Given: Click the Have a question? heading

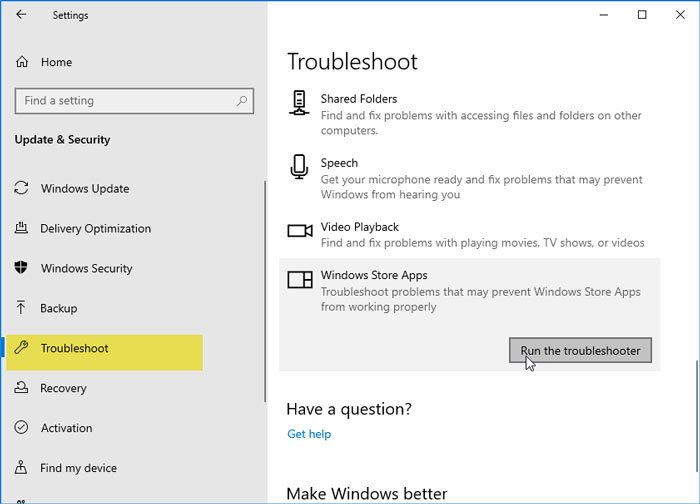Looking at the screenshot, I should 349,409.
